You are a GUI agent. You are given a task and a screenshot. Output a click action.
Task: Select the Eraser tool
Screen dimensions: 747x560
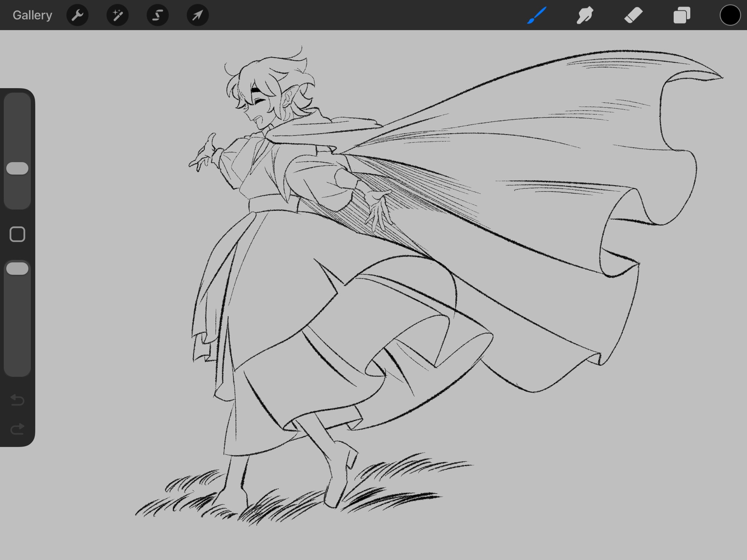tap(633, 15)
